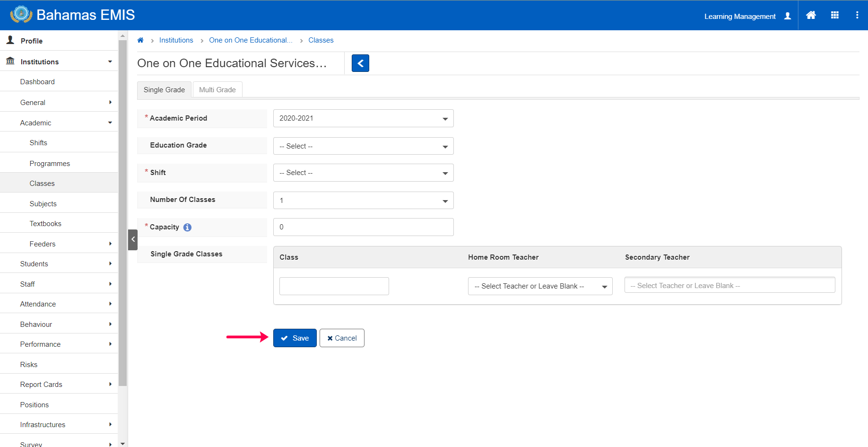The image size is (868, 447).
Task: Open the Education Grade dropdown
Action: (x=363, y=146)
